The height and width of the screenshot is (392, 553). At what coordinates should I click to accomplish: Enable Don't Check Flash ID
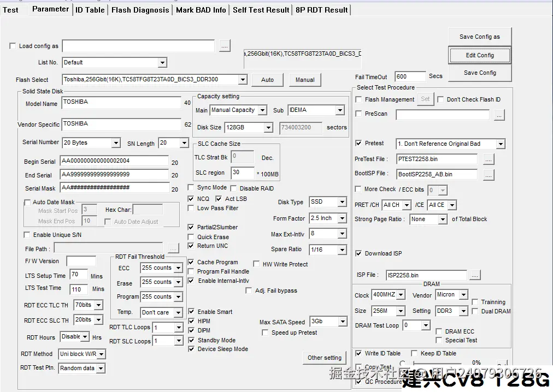[440, 100]
